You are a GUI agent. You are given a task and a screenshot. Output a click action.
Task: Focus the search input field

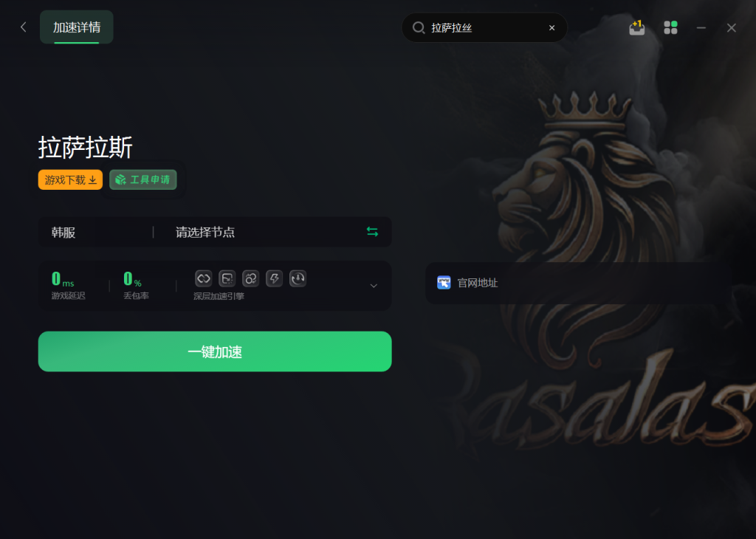pyautogui.click(x=484, y=27)
